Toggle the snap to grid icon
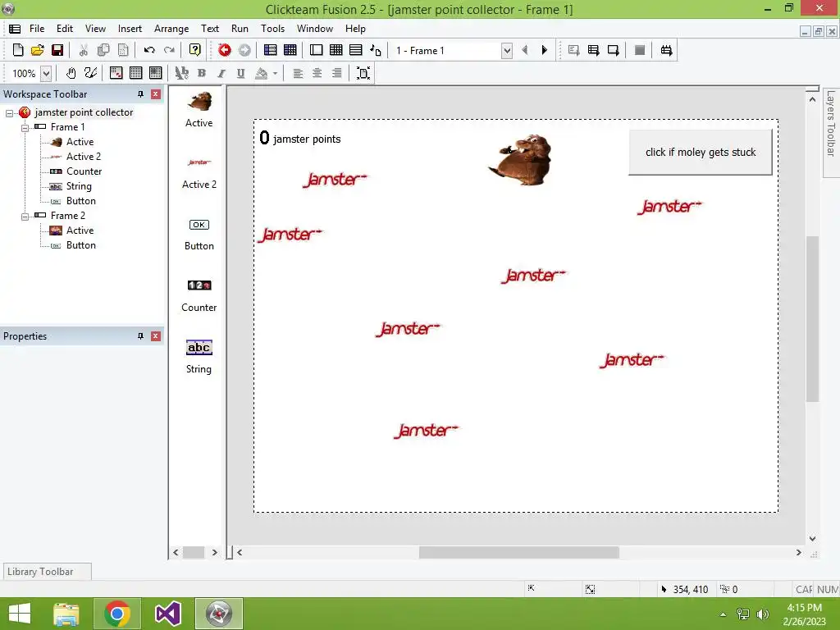This screenshot has height=630, width=840. click(155, 73)
